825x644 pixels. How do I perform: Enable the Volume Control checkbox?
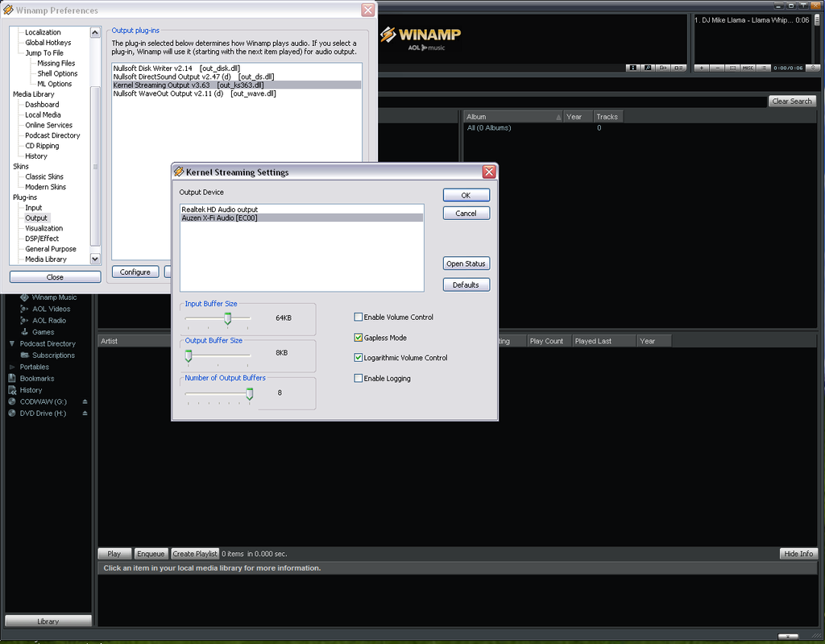tap(359, 318)
